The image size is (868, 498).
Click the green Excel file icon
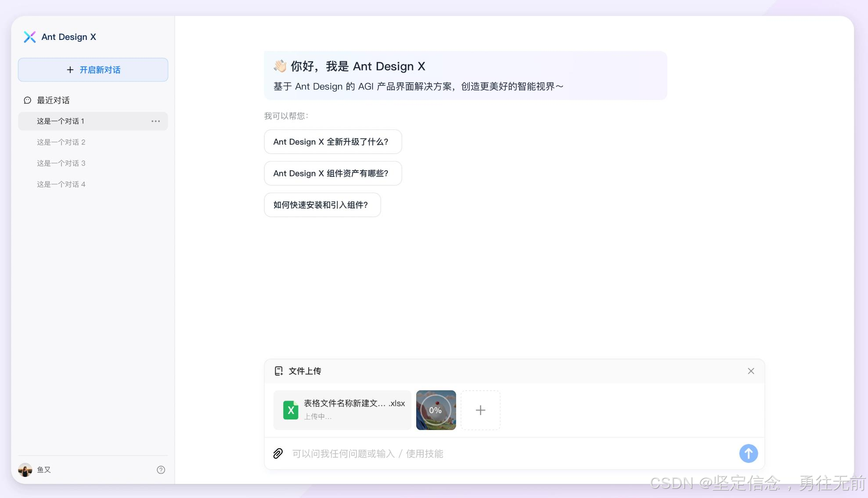click(x=290, y=410)
